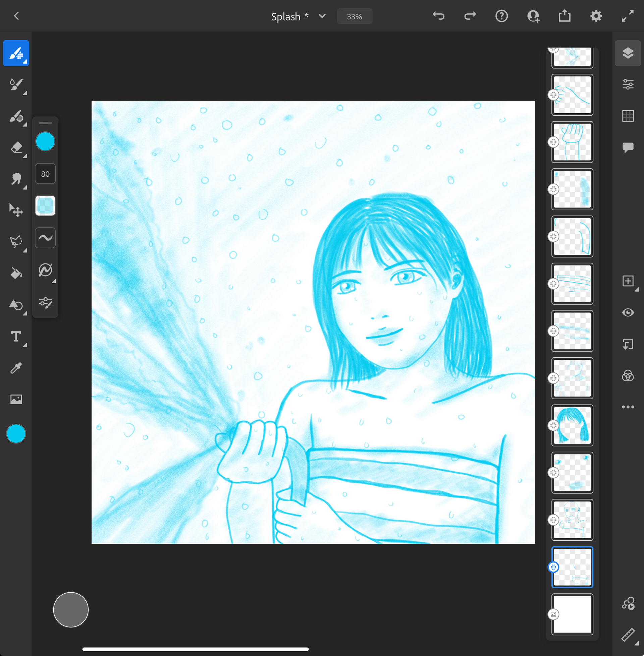
Task: Open the Help menu
Action: 501,16
